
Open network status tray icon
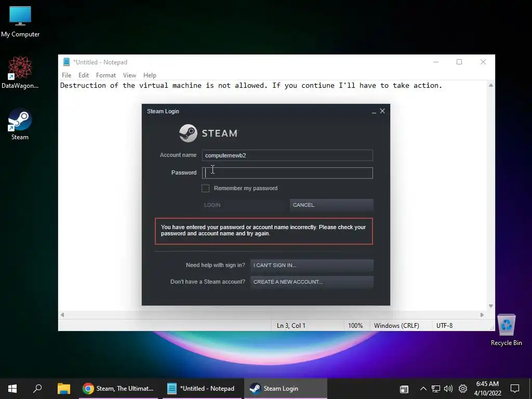click(436, 389)
